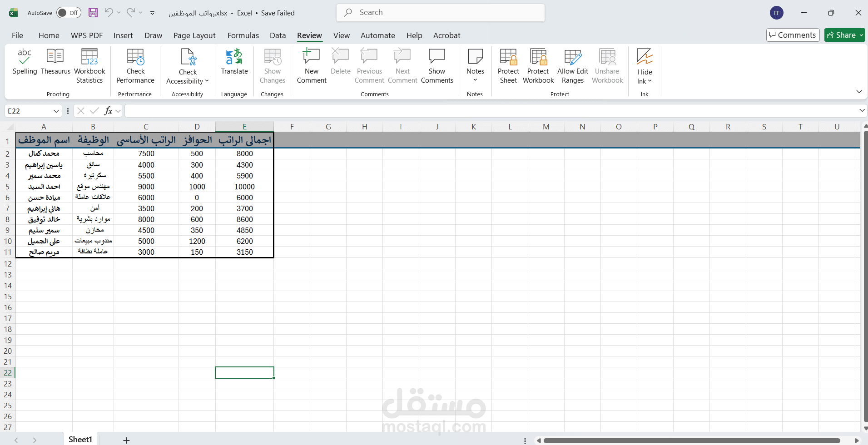
Task: Click the Save icon in title bar
Action: click(x=93, y=13)
